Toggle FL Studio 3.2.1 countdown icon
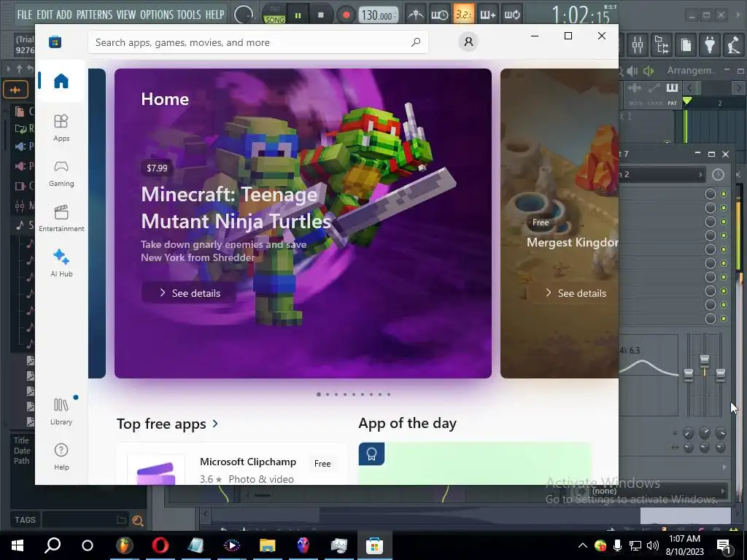 click(x=463, y=15)
